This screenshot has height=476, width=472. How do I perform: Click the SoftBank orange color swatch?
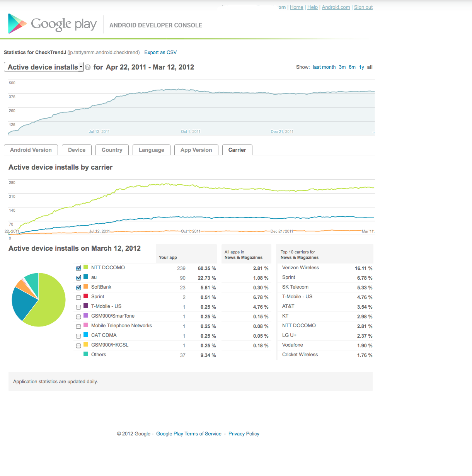pos(86,287)
